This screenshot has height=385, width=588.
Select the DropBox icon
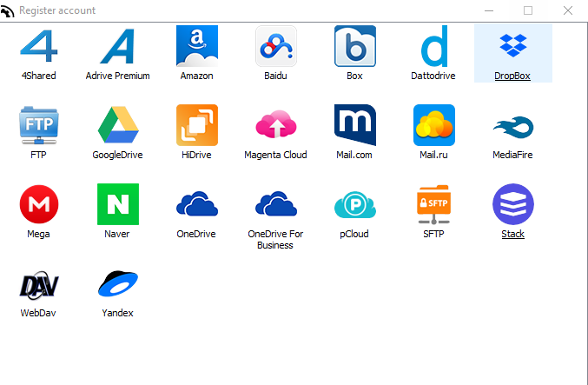coord(513,45)
